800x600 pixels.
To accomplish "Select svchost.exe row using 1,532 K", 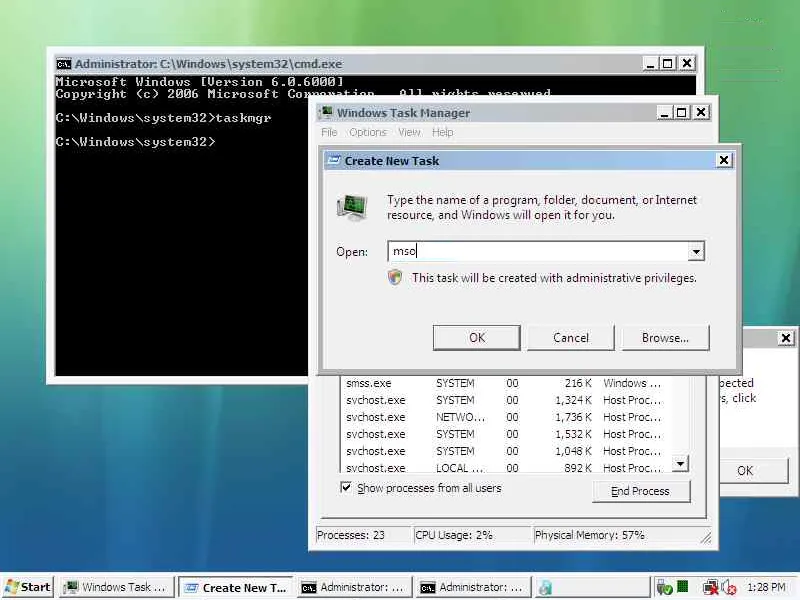I will (505, 434).
